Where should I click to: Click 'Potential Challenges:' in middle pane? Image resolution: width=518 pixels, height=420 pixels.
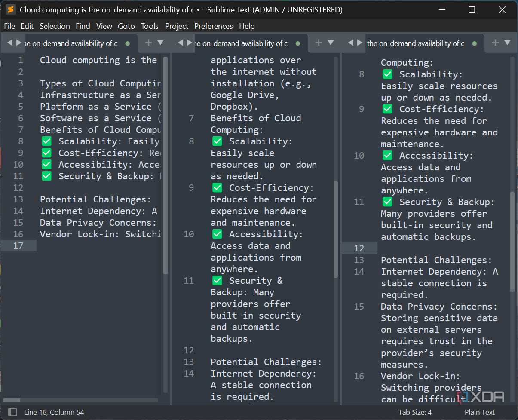point(266,362)
